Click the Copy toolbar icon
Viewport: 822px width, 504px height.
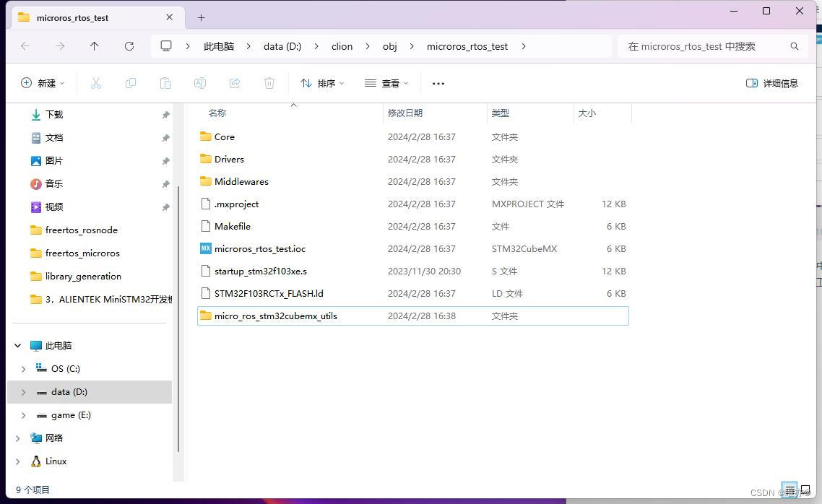tap(131, 83)
